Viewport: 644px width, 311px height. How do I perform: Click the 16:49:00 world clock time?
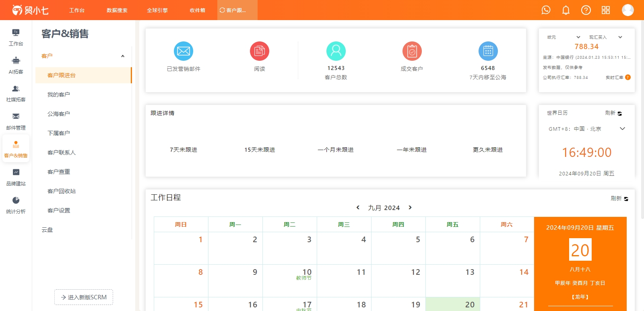tap(587, 152)
